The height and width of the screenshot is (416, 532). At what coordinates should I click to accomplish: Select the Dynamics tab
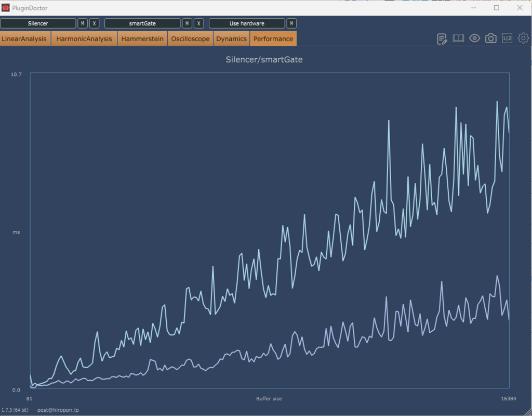[231, 38]
